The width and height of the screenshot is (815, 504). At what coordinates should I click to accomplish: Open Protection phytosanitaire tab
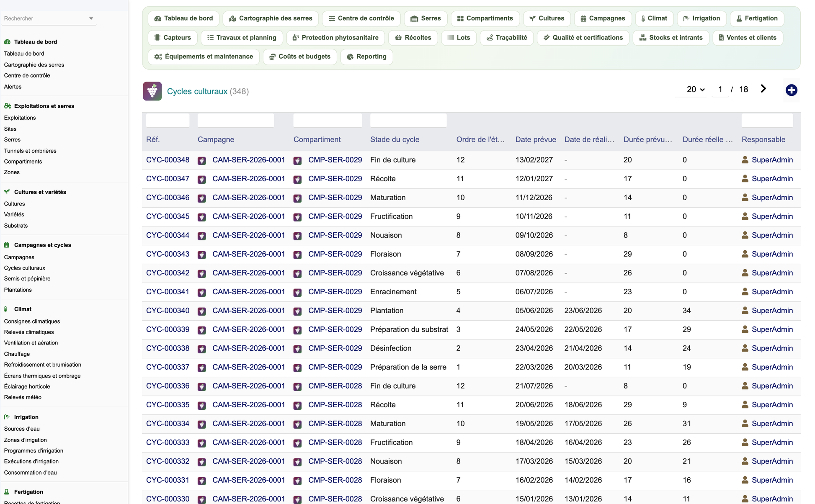click(335, 38)
